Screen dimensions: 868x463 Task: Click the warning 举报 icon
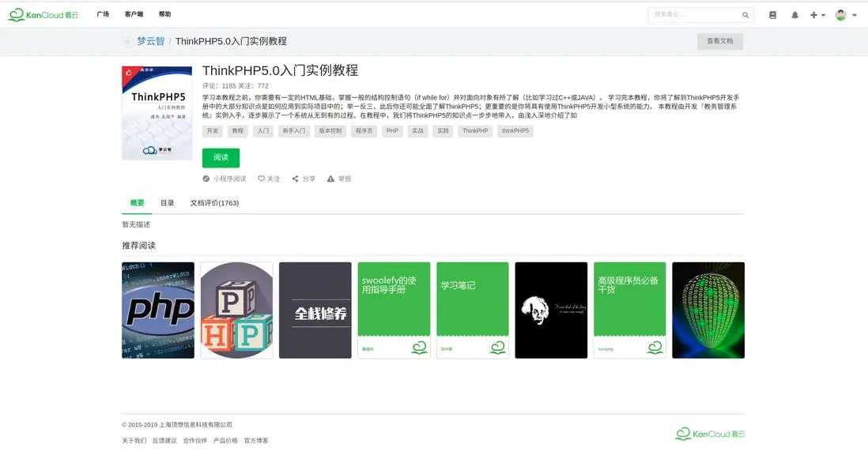click(x=330, y=179)
